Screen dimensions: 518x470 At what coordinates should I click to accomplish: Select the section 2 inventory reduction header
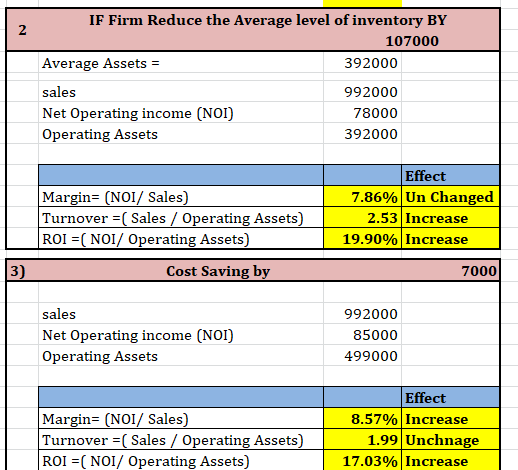point(268,20)
